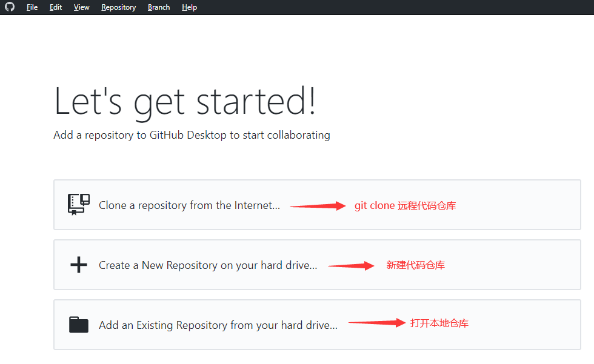Click the clone repository book icon
Image resolution: width=594 pixels, height=364 pixels.
click(79, 204)
